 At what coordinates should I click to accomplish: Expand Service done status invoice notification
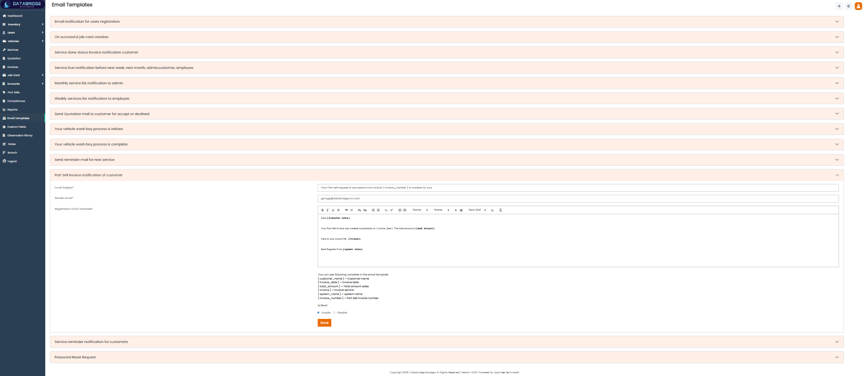[447, 53]
